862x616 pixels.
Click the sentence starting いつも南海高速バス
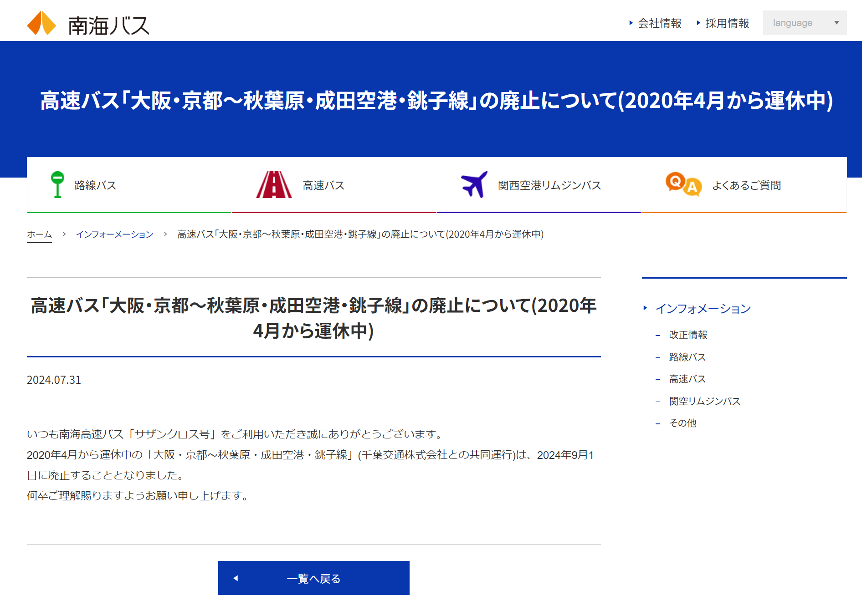[236, 434]
